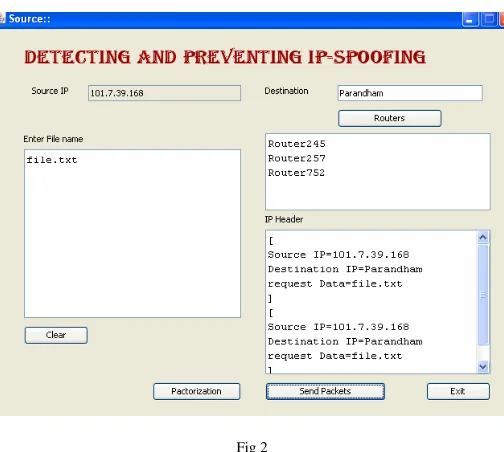
Task: Click first 'request Data=file.txt' header line
Action: (x=335, y=284)
